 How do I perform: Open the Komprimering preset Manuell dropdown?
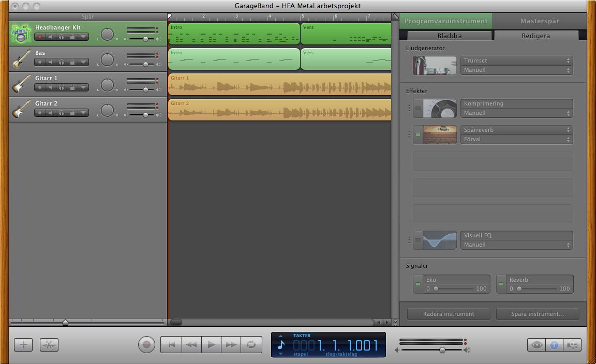516,113
